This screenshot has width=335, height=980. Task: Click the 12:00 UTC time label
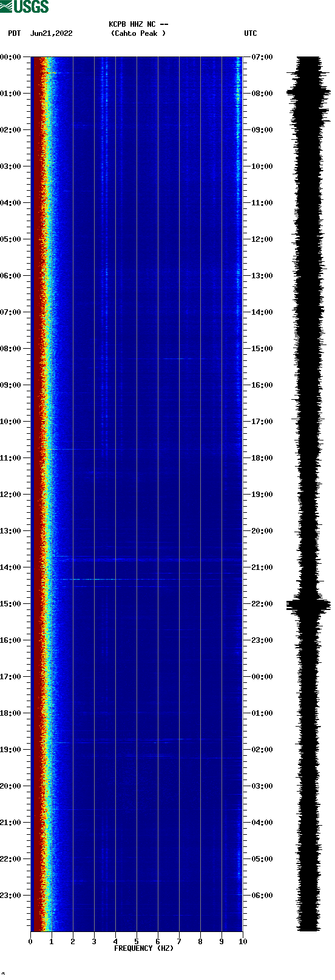pyautogui.click(x=262, y=239)
